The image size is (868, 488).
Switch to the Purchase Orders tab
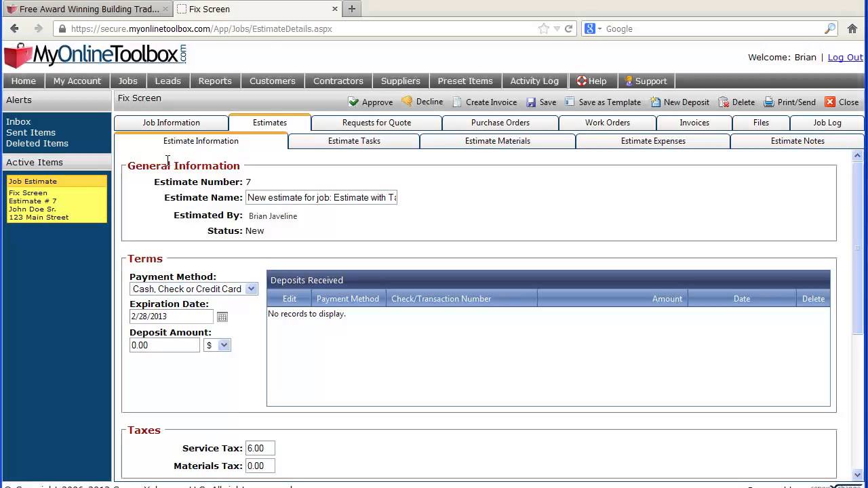tap(500, 123)
